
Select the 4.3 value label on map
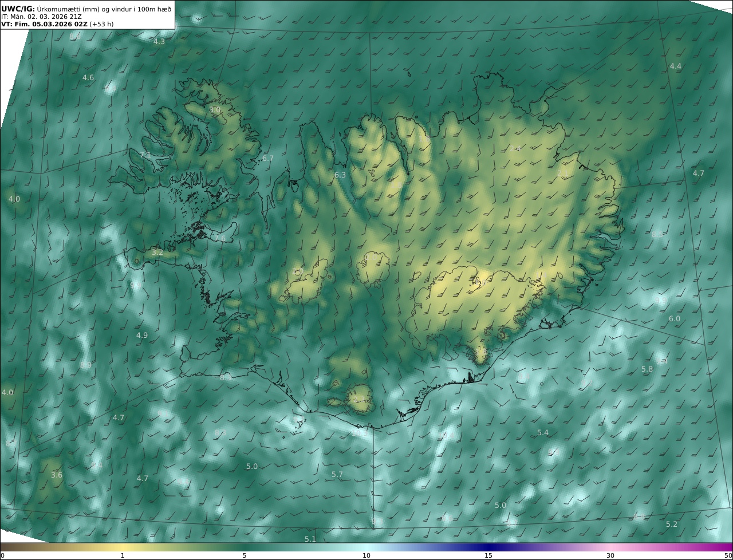(159, 42)
